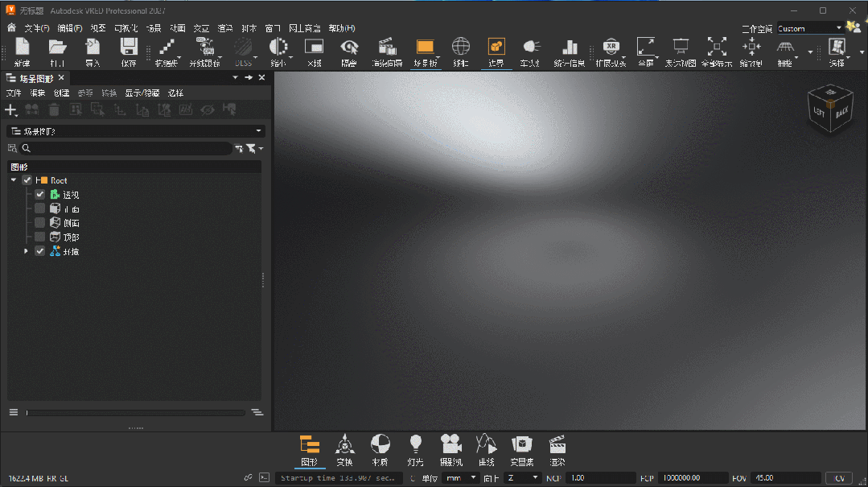Click the Grid icon in toolbar
This screenshot has width=868, height=487.
coord(785,47)
